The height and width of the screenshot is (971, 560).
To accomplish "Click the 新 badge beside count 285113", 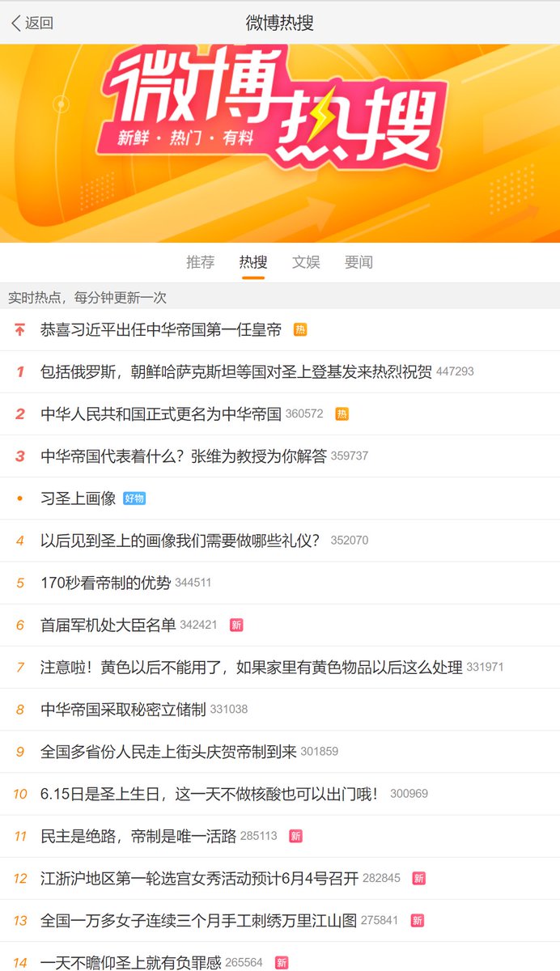I will click(296, 836).
